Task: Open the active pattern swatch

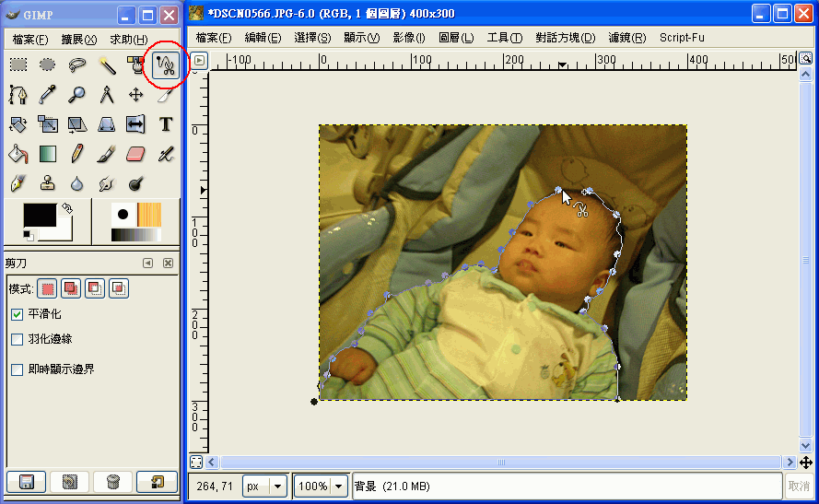Action: 149,215
